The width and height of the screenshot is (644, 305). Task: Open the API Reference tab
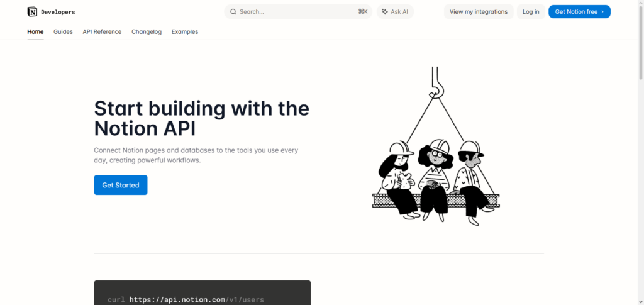(102, 31)
